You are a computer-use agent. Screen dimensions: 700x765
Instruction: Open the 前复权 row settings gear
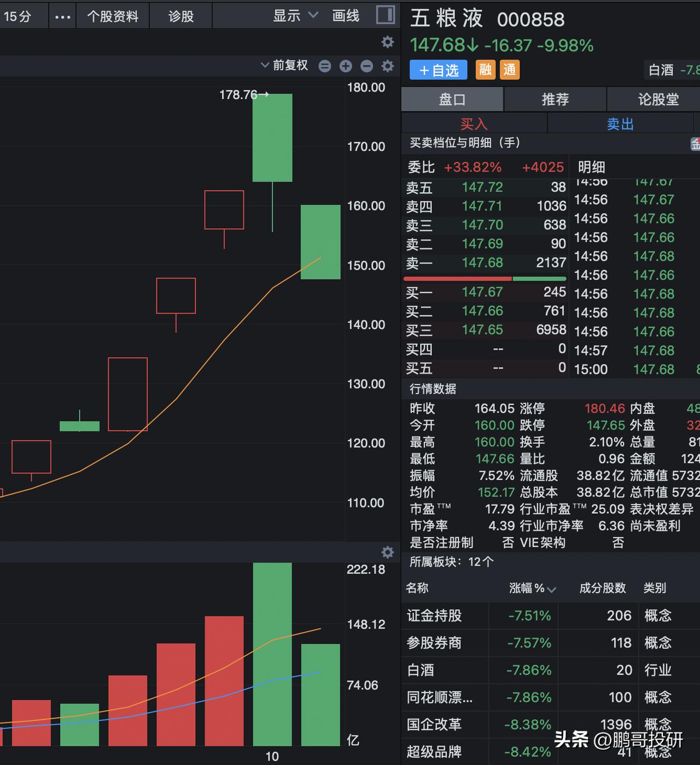(388, 66)
